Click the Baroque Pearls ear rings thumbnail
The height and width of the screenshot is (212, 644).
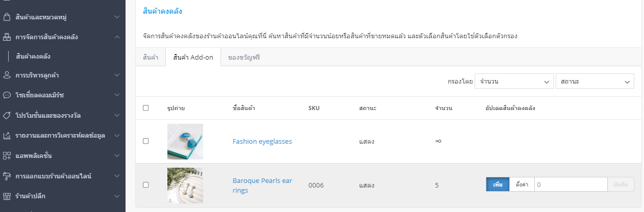pyautogui.click(x=185, y=185)
